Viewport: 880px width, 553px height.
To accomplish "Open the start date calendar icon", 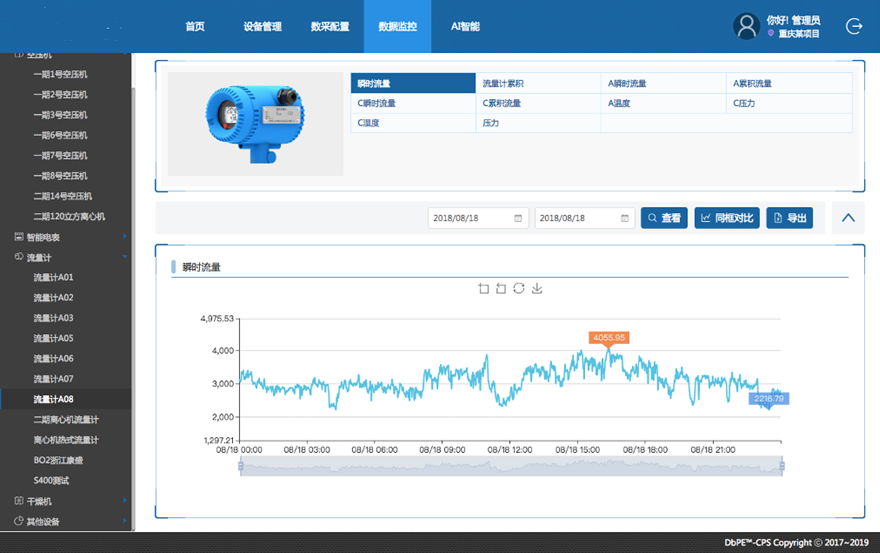I will [x=518, y=218].
